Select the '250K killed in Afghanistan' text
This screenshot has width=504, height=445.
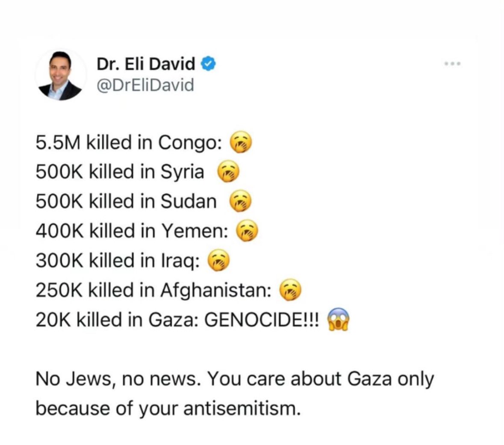pos(153,290)
